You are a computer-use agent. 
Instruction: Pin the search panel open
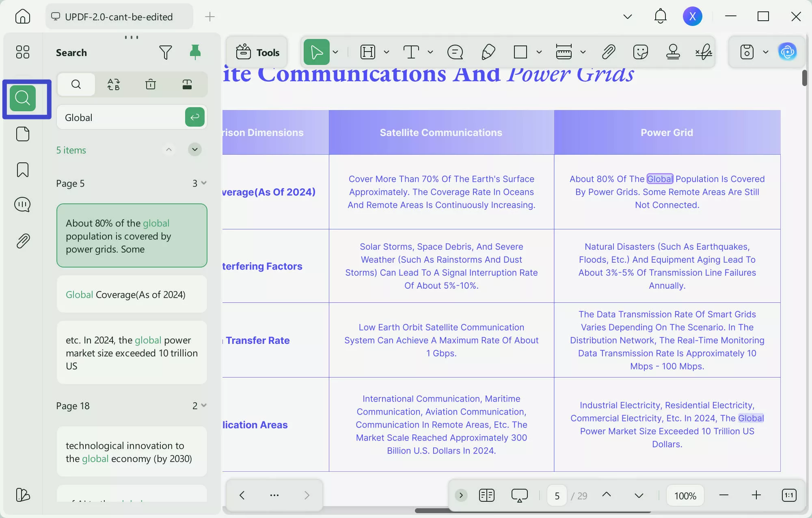click(x=195, y=52)
